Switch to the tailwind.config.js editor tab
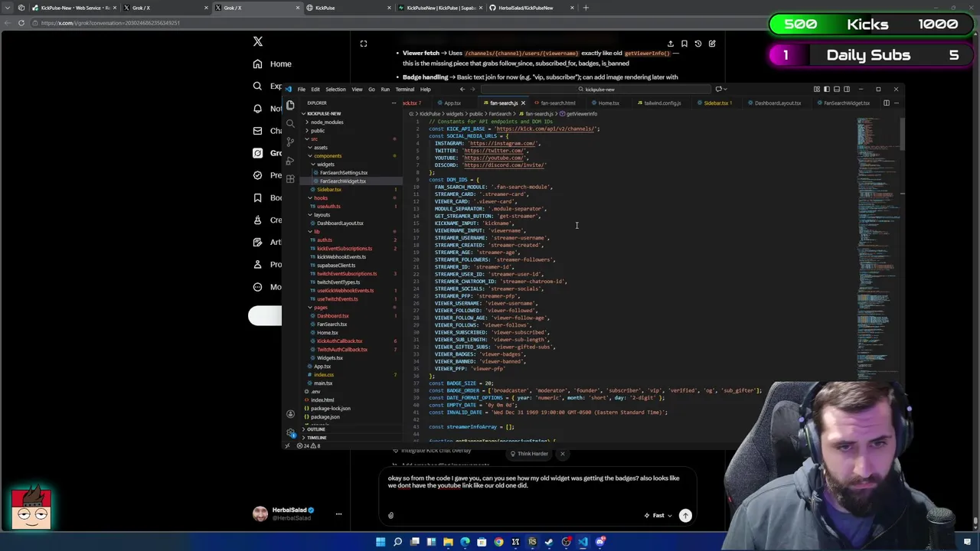 coord(661,103)
